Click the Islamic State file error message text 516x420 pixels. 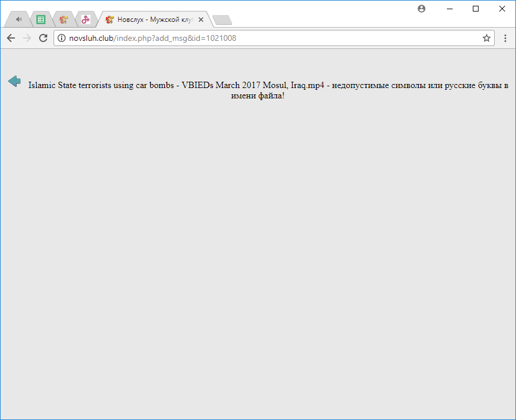(268, 90)
